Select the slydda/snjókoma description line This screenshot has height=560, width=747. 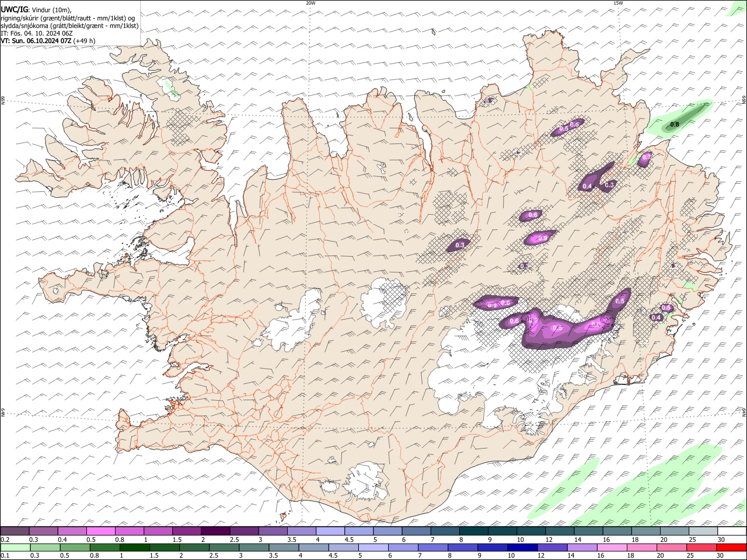tap(70, 26)
